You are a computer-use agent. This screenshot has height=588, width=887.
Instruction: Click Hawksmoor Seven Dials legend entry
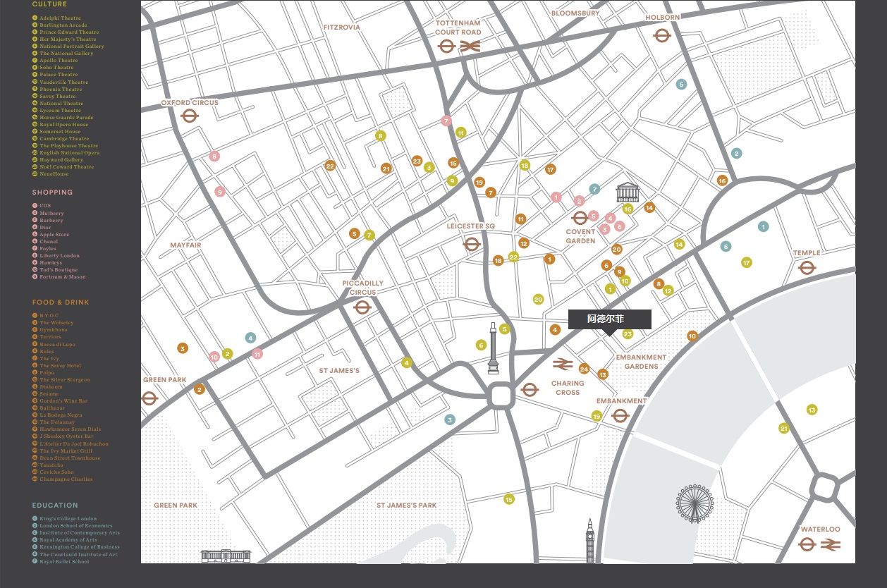70,429
